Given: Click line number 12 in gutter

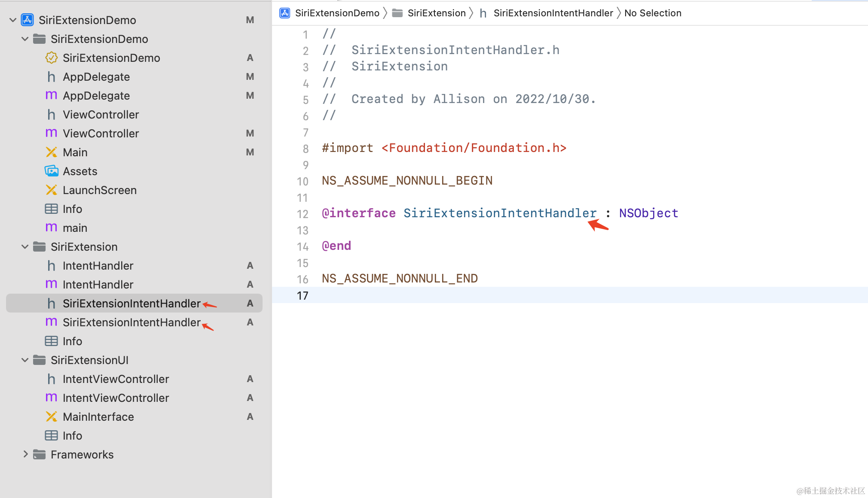Looking at the screenshot, I should [303, 213].
